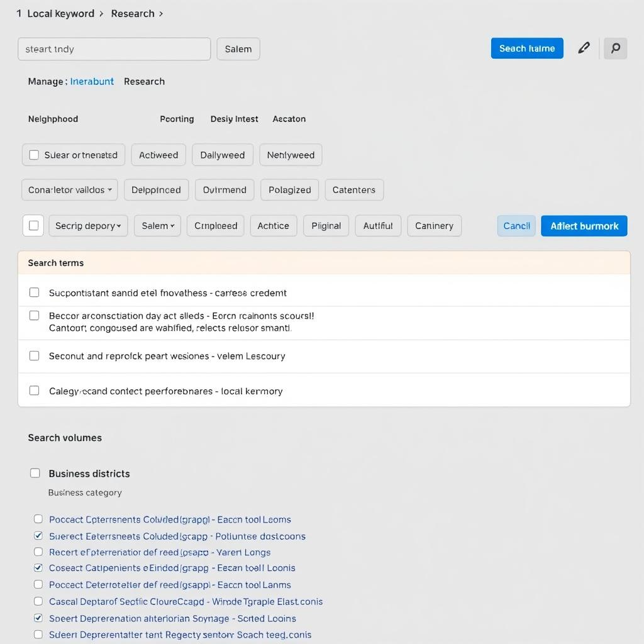644x644 pixels.
Task: Check the 'Sulear or tnenated' checkbox
Action: (x=33, y=155)
